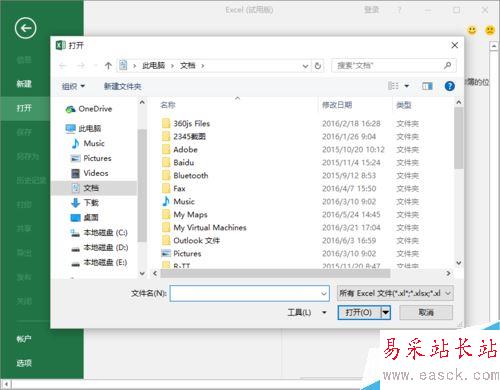Select 打开 in the Excel backstage menu
This screenshot has width=500, height=390.
pyautogui.click(x=24, y=108)
